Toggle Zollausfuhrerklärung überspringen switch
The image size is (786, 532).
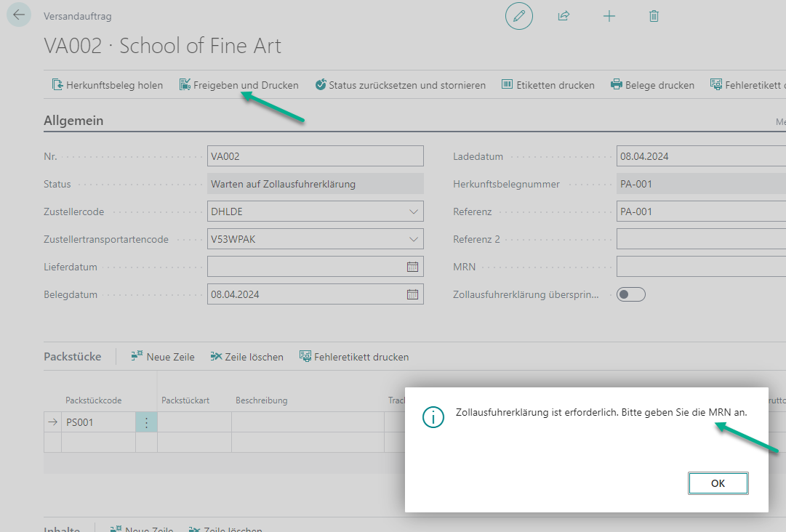click(630, 294)
